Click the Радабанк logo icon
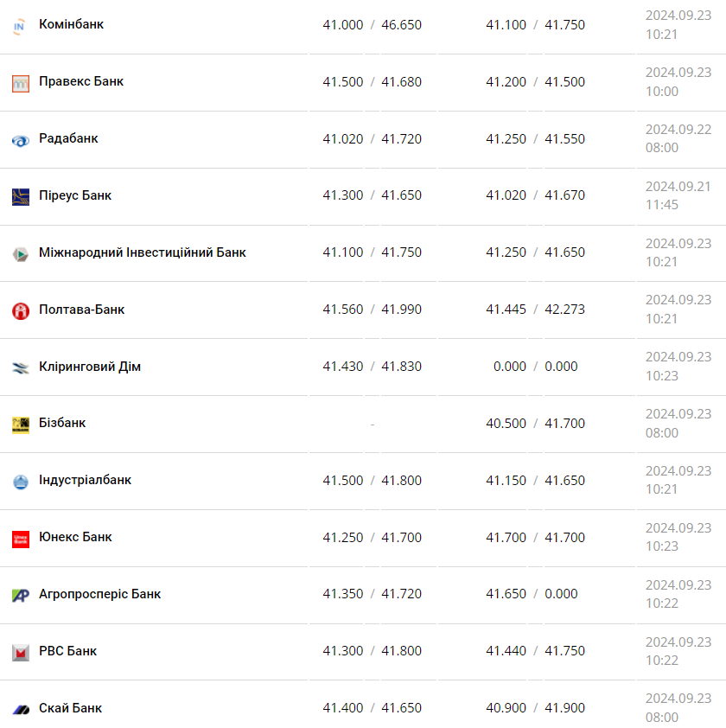The width and height of the screenshot is (726, 728). [x=21, y=141]
